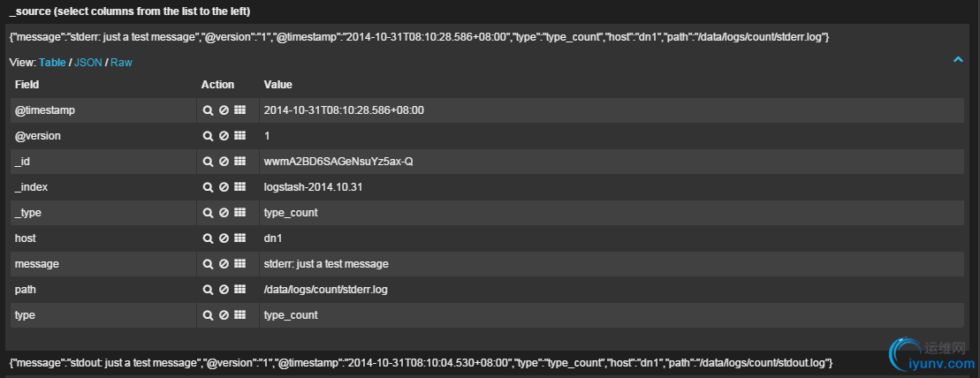Click exclude (ban) icon for @version row

(x=224, y=136)
